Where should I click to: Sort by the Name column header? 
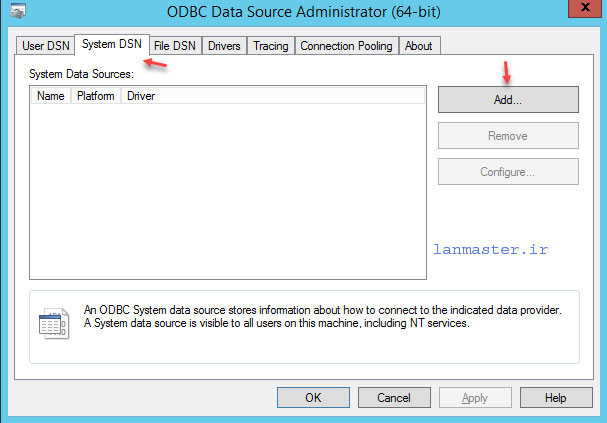[51, 96]
